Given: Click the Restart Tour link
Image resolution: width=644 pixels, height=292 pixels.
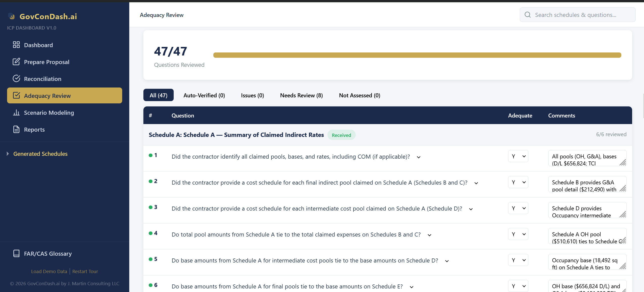Looking at the screenshot, I should (x=85, y=271).
